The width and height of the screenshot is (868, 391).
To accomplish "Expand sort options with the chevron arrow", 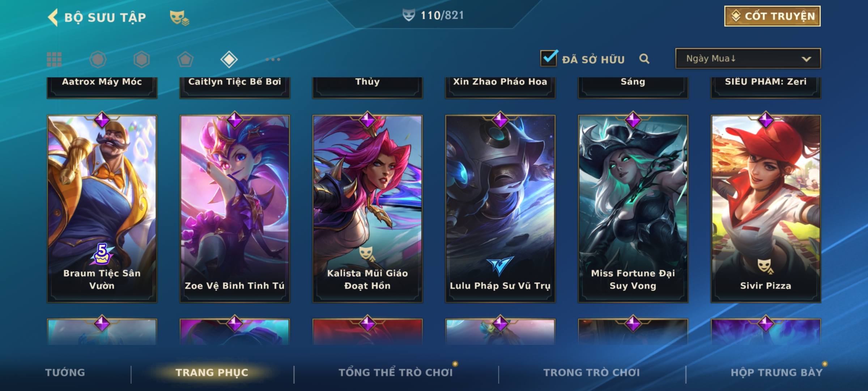I will [x=806, y=59].
